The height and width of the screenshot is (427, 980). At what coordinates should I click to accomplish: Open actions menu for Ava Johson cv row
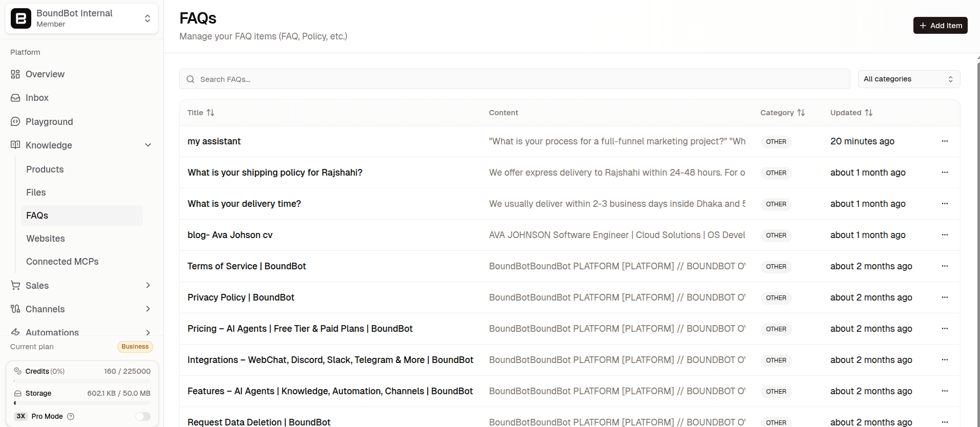pyautogui.click(x=945, y=234)
